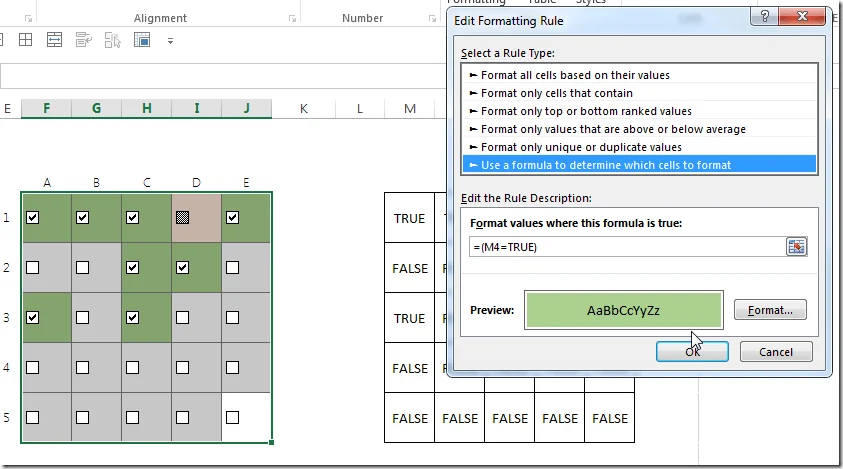Select 'Format only cells that contain' rule
The image size is (843, 469).
[x=639, y=93]
